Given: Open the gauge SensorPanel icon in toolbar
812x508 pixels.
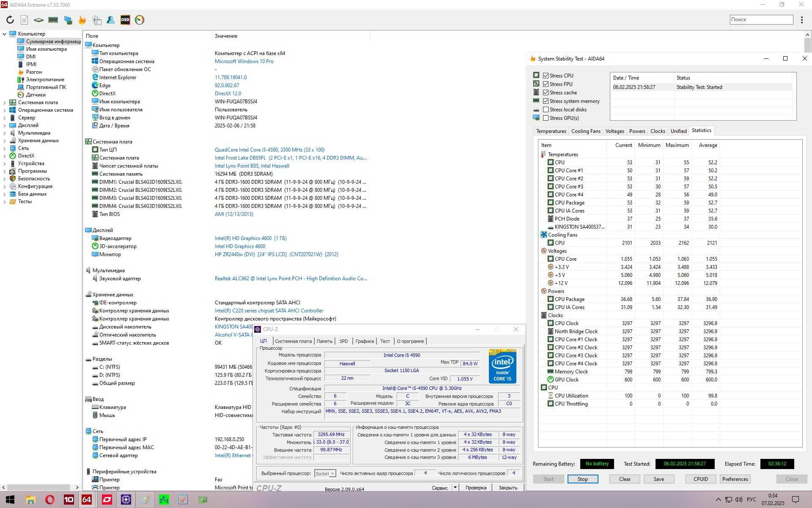Looking at the screenshot, I should (x=140, y=20).
